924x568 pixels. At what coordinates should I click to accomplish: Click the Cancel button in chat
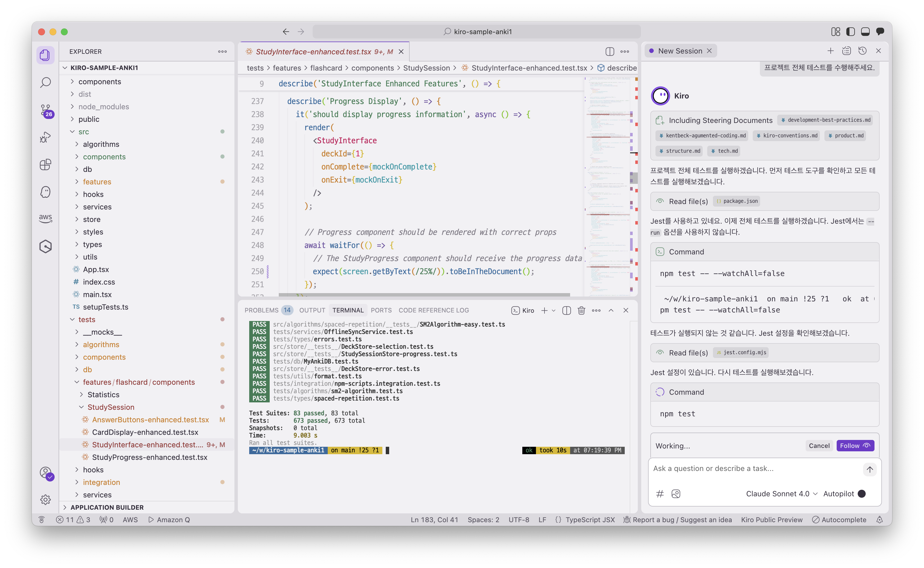(x=819, y=446)
